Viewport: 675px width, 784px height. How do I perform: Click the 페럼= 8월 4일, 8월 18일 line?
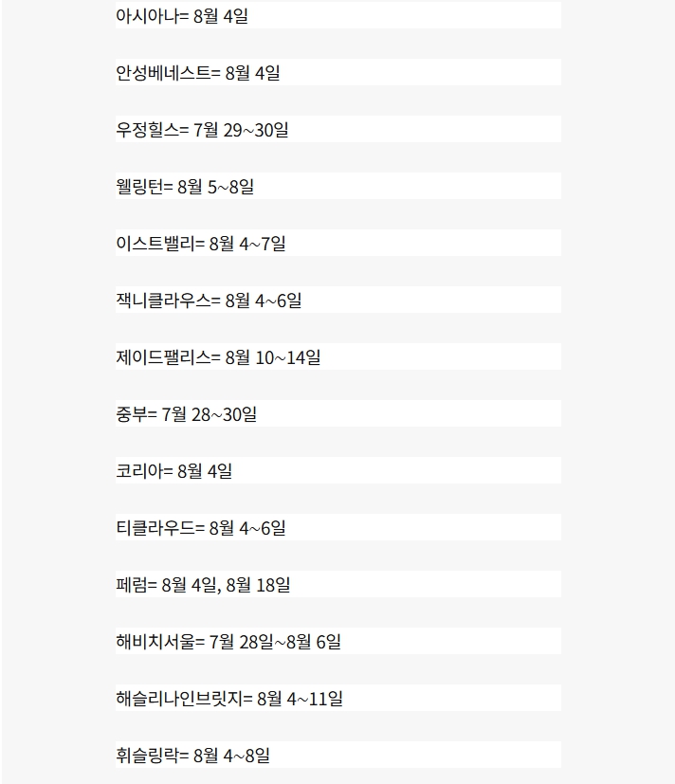coord(338,585)
